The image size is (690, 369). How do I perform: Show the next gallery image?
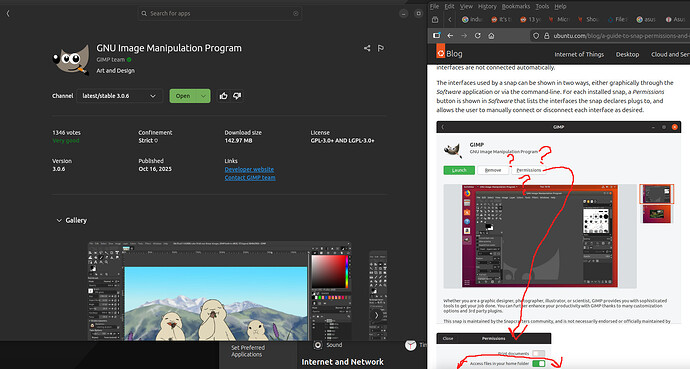point(376,315)
